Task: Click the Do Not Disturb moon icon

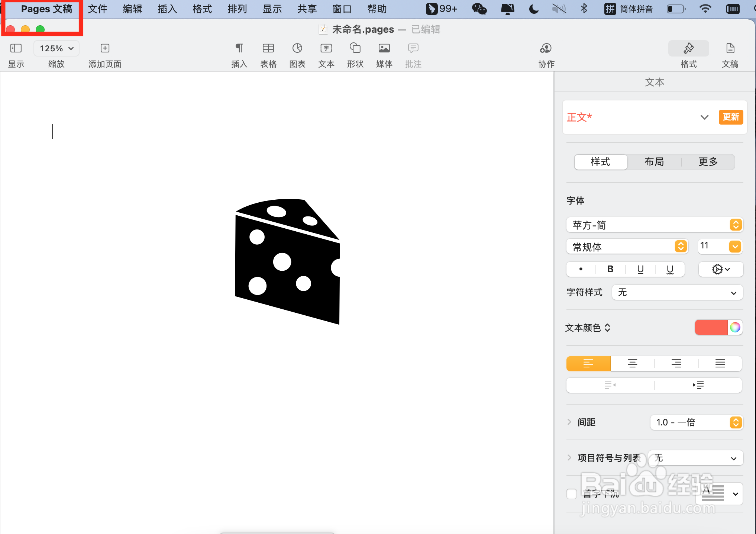Action: click(533, 9)
